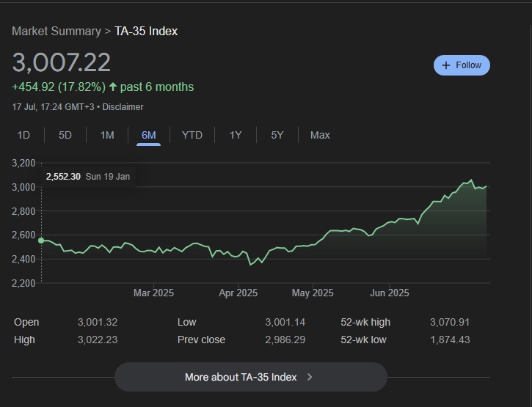
Task: Select the Max time range tab
Action: [x=320, y=135]
